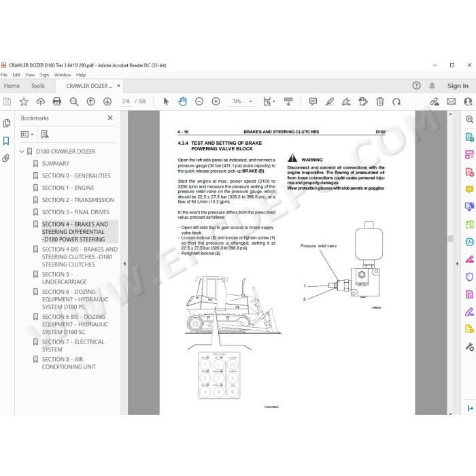Open the Protect shield tool in right pane

click(x=469, y=277)
